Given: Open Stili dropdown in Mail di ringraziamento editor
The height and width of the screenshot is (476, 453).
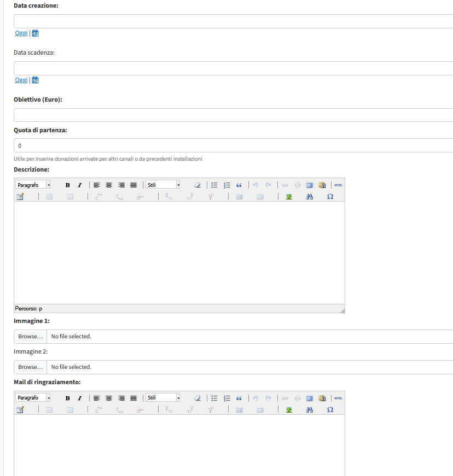Looking at the screenshot, I should coord(163,398).
